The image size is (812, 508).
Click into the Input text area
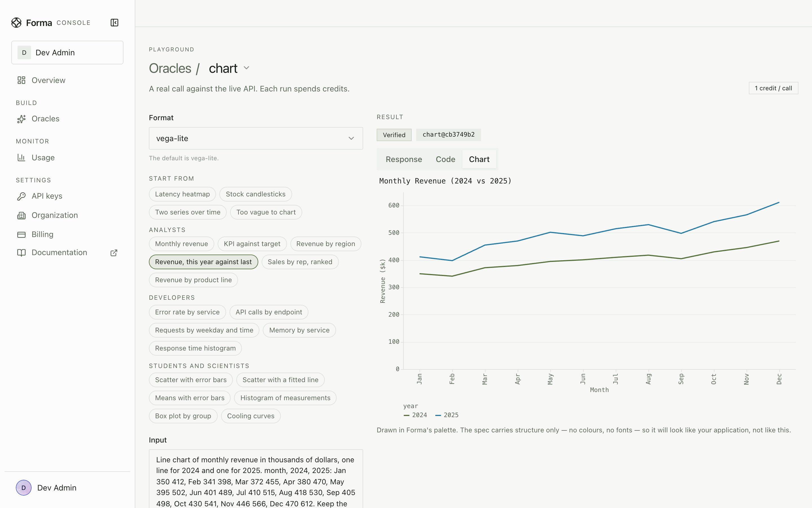pos(256,479)
